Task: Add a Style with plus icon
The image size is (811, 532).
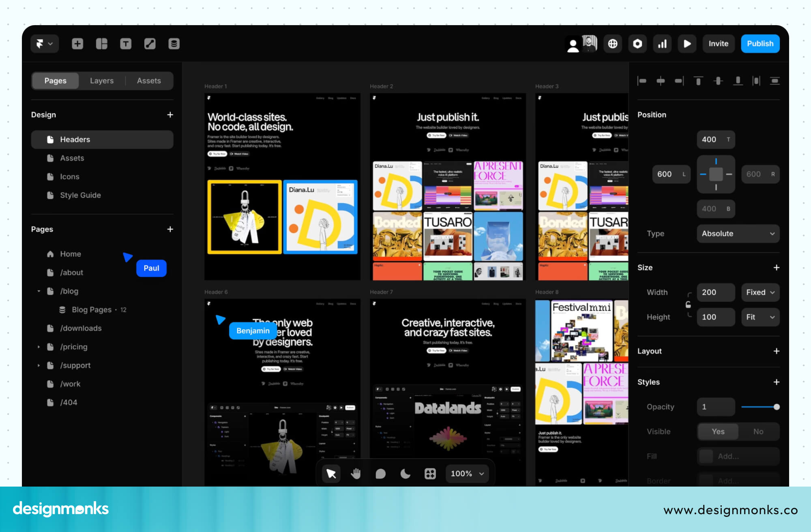Action: 776,382
